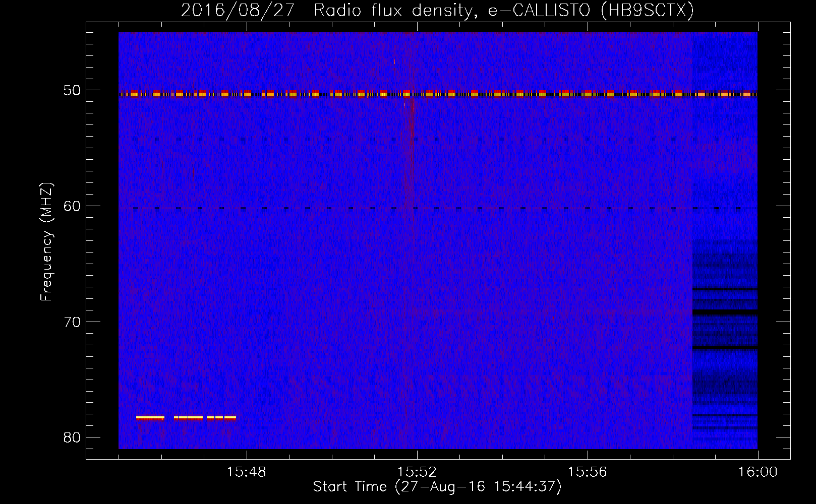Click the 60 frequency tick label
Screen dimensions: 816x504
72,206
